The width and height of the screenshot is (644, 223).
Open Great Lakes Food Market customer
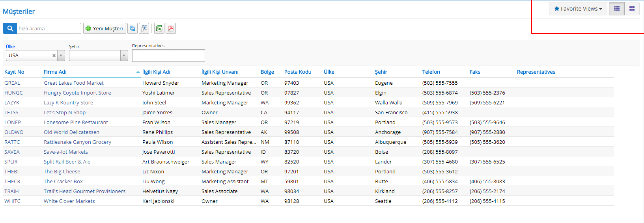coord(74,83)
